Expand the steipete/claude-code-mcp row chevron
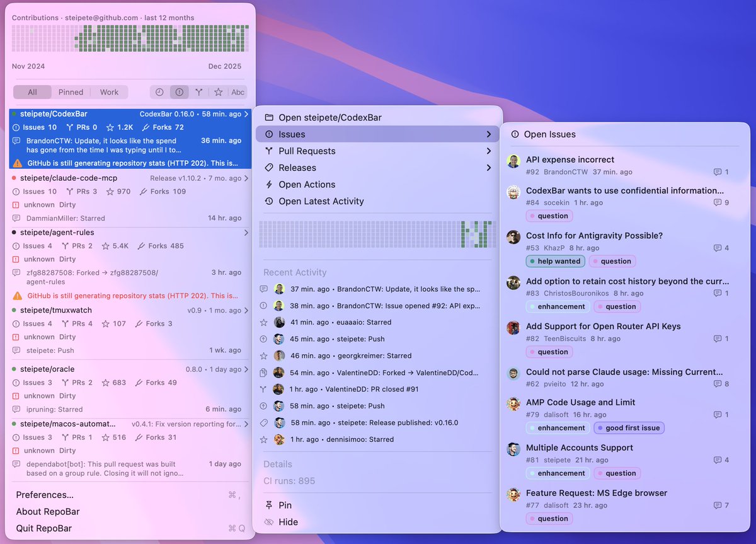This screenshot has height=544, width=756. (246, 178)
